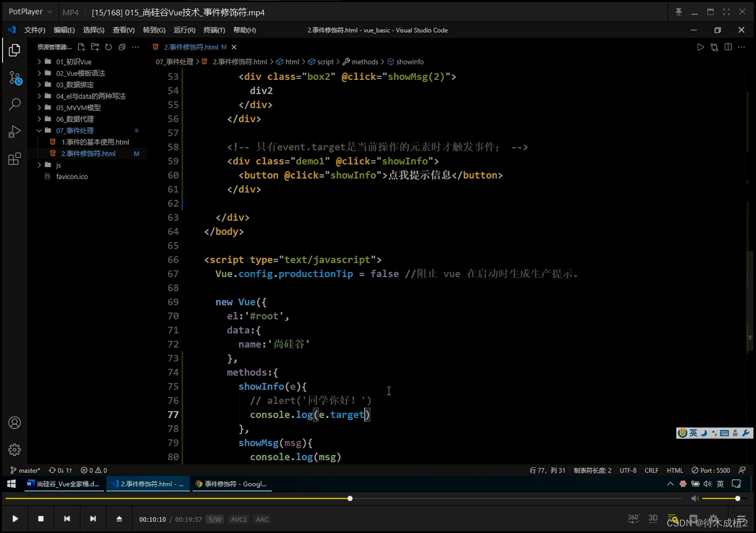Toggle PotPlayer always-on-top pin

click(x=679, y=12)
